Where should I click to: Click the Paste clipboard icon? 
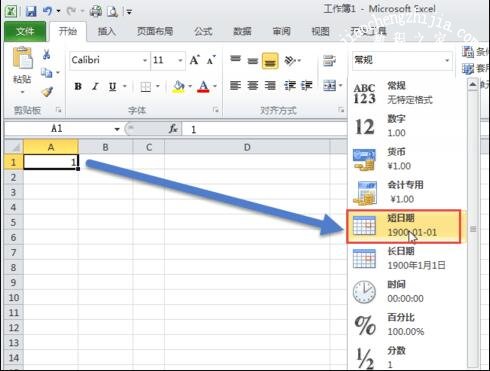coord(22,59)
